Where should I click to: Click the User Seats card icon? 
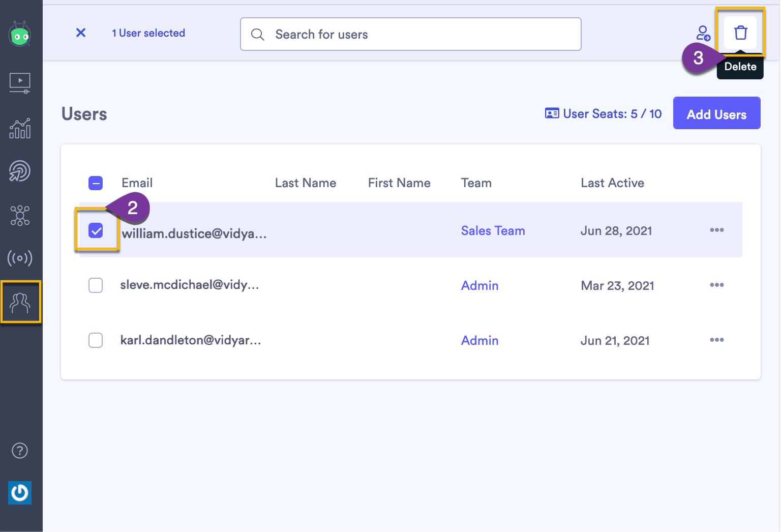(552, 113)
